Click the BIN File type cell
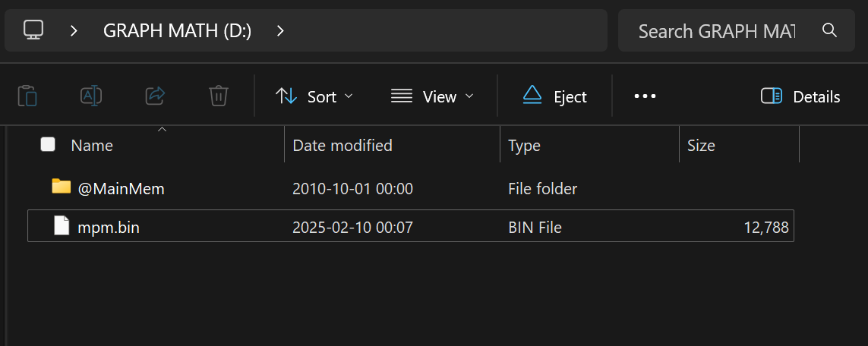 (535, 227)
